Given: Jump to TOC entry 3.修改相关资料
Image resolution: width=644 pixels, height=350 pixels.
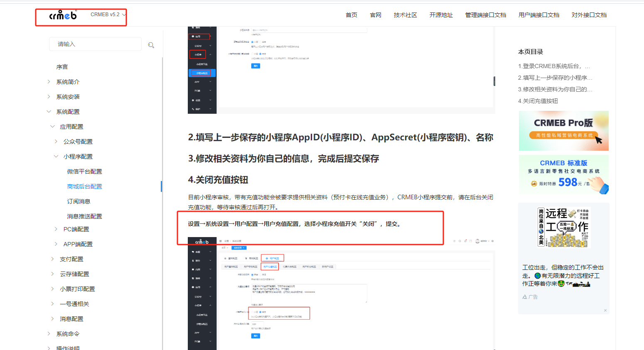Looking at the screenshot, I should 555,89.
